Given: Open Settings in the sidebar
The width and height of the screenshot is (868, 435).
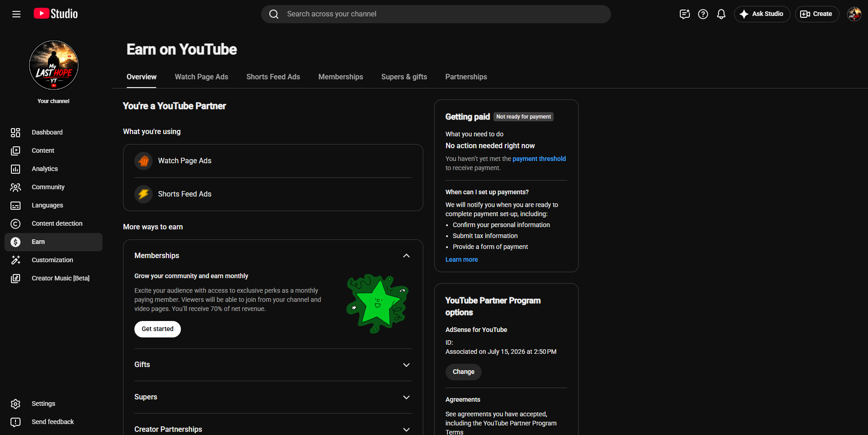Looking at the screenshot, I should 53,404.
